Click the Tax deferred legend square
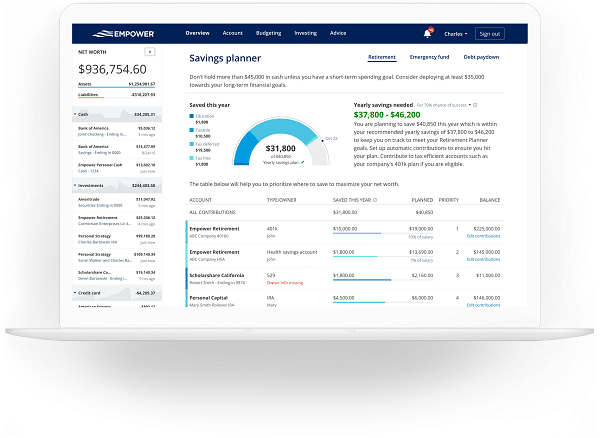Image resolution: width=600 pixels, height=438 pixels. pos(191,143)
